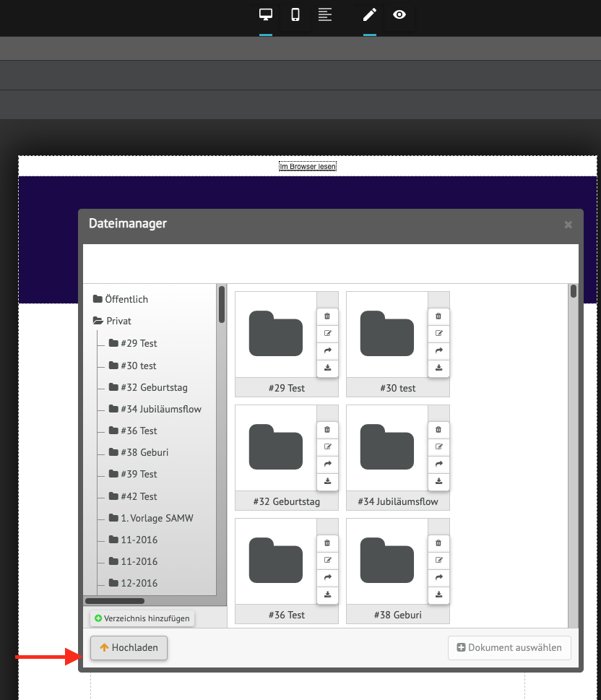The width and height of the screenshot is (601, 700).
Task: Delete the #32 Geburtstag folder via trash icon
Action: pos(327,430)
